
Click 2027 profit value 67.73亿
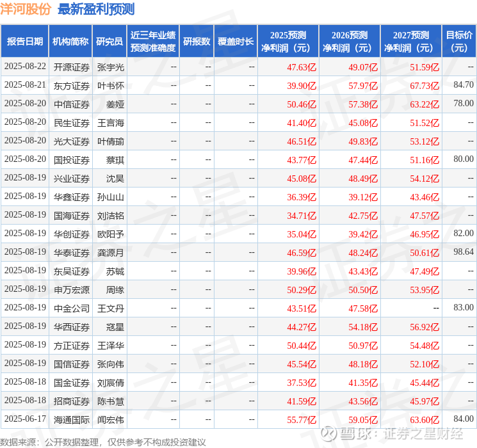click(424, 86)
